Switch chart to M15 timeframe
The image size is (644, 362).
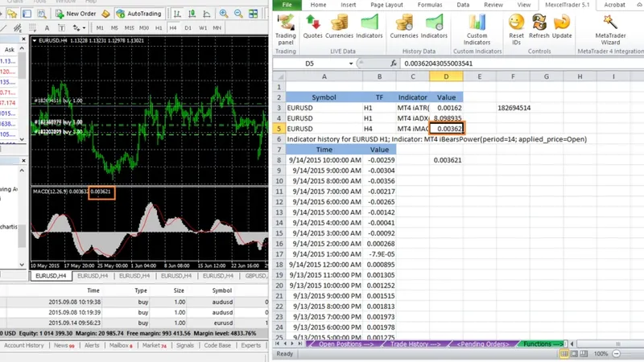click(129, 28)
